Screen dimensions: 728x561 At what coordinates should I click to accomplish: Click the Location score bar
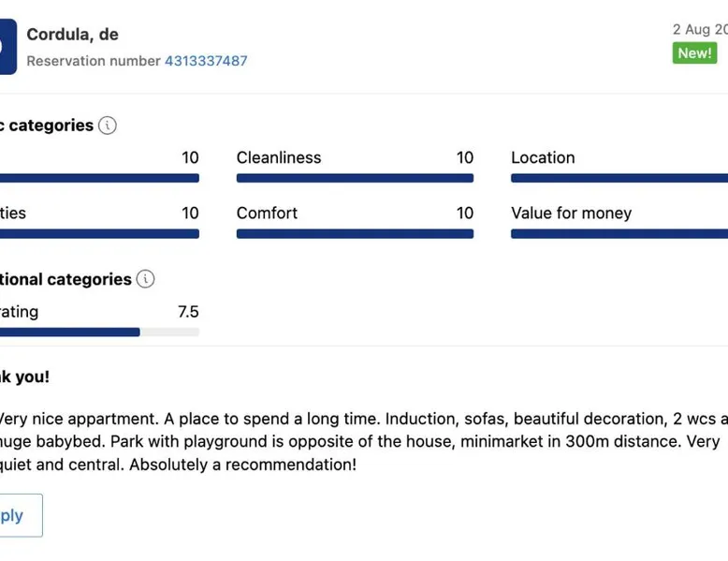point(619,178)
